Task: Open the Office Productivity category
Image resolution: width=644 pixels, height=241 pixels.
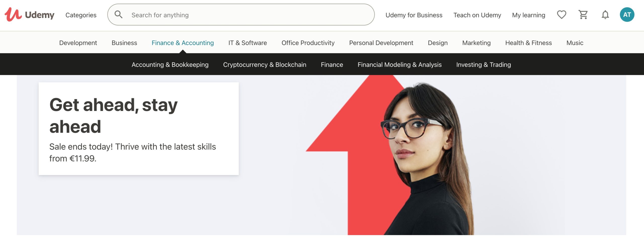Action: (308, 43)
